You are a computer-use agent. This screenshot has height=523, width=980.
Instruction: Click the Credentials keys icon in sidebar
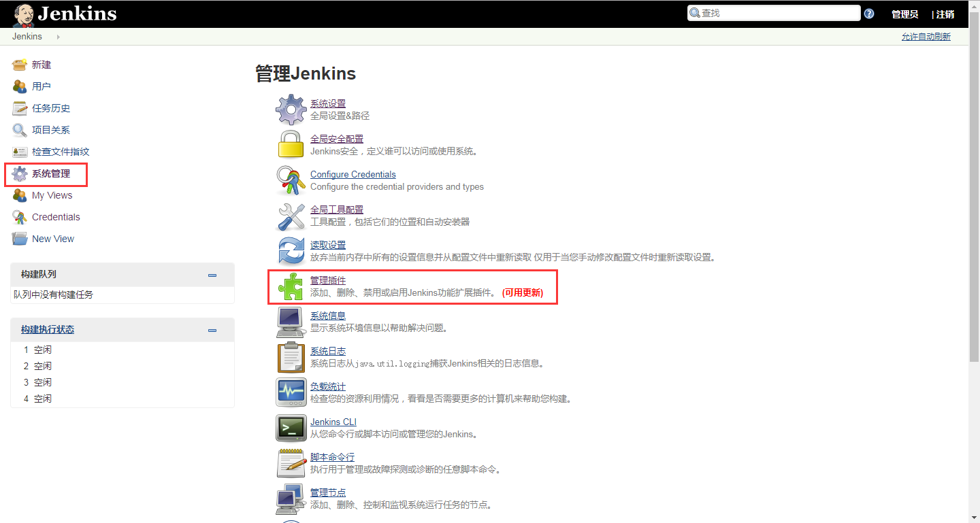tap(20, 217)
